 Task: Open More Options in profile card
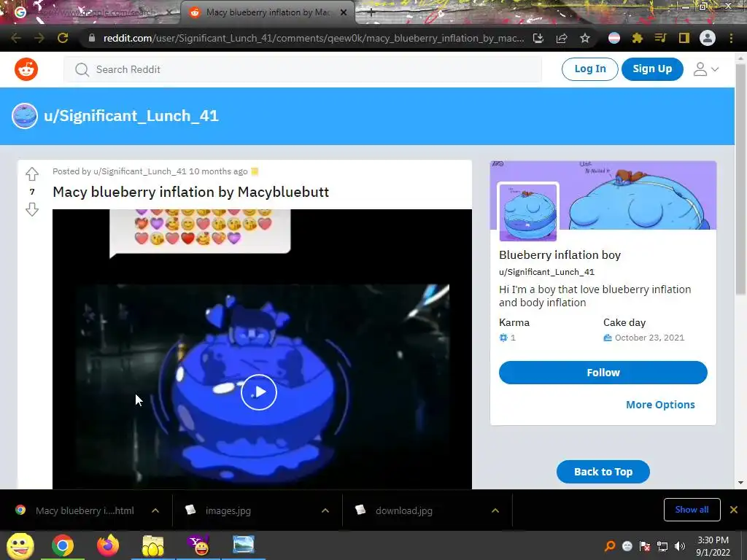pos(660,404)
